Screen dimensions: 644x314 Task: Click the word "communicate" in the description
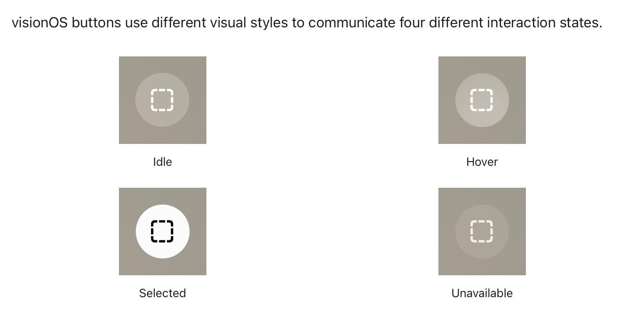[351, 23]
